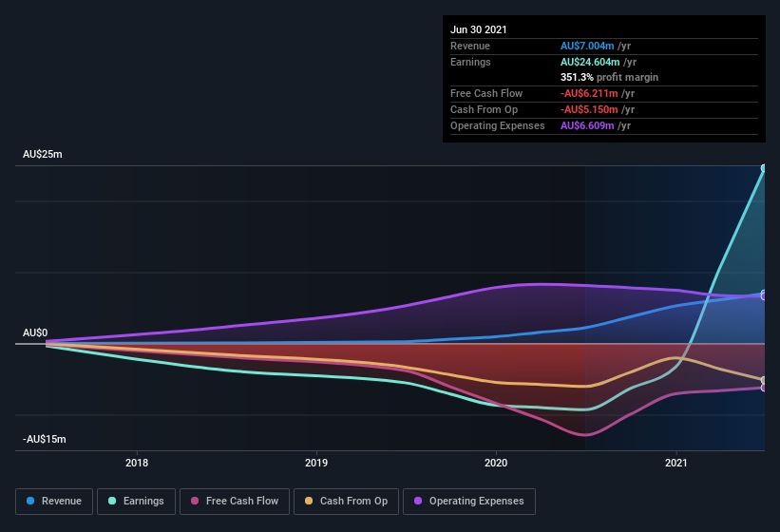Click the AU$0 y-axis label
Image resolution: width=780 pixels, height=532 pixels.
pyautogui.click(x=35, y=332)
